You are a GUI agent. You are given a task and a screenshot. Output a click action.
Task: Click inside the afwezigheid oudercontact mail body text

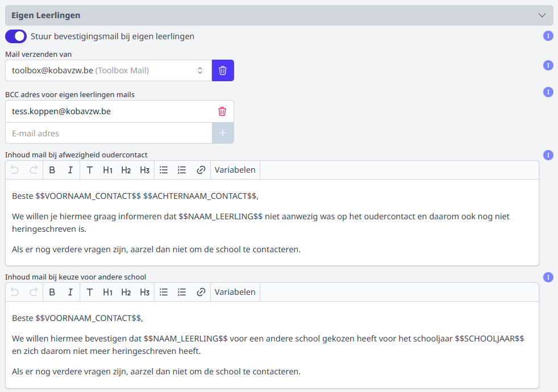[272, 223]
